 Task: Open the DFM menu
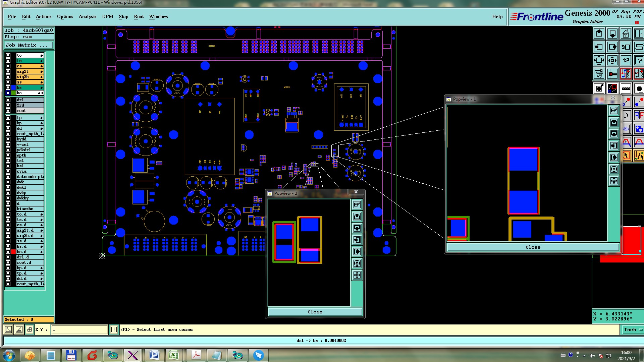tap(107, 16)
